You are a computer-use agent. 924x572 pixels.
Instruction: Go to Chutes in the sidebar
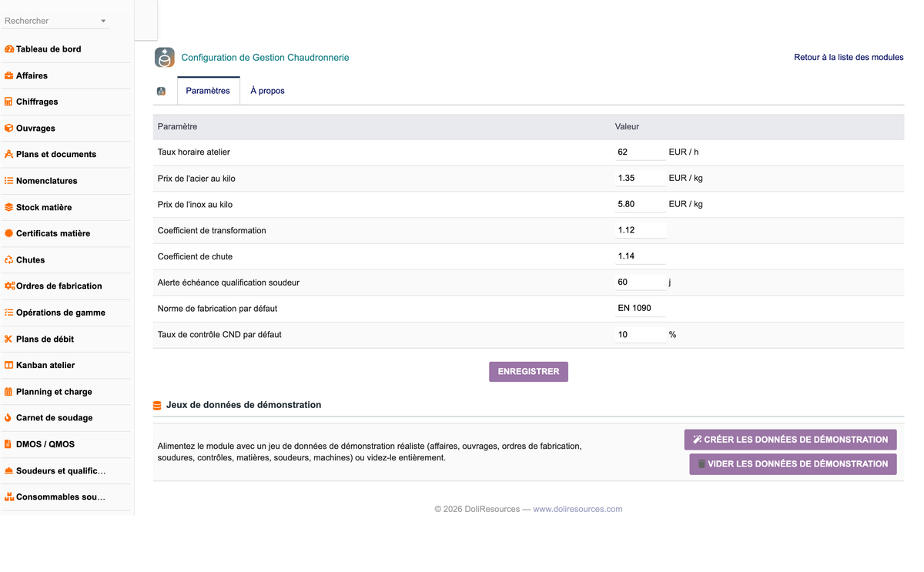(31, 259)
